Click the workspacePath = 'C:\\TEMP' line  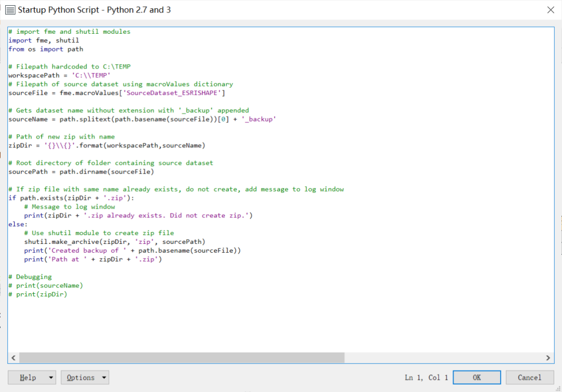pyautogui.click(x=59, y=75)
